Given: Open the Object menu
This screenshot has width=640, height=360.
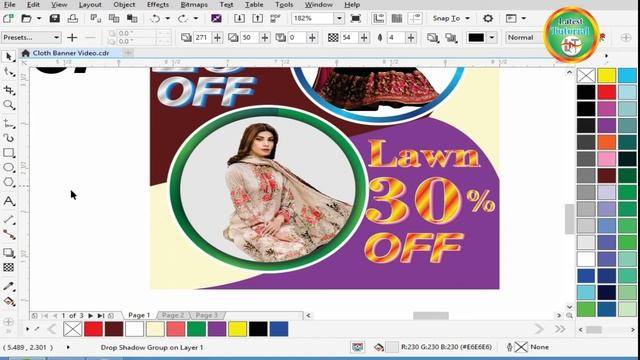Looking at the screenshot, I should (x=124, y=4).
